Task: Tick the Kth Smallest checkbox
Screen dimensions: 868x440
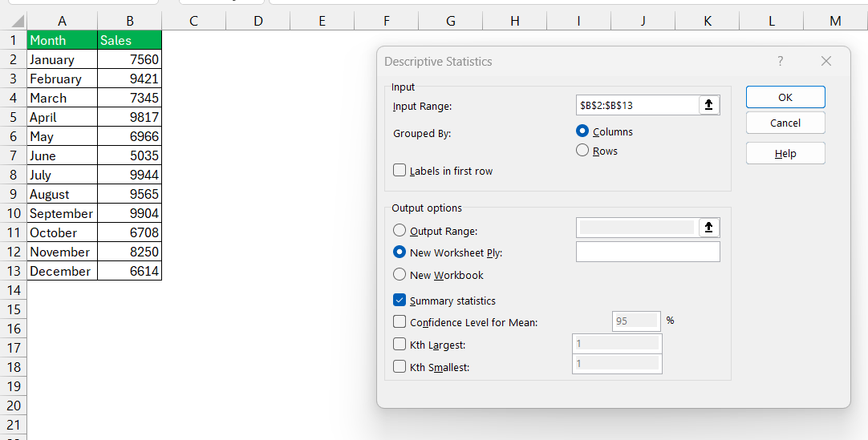Action: [400, 366]
